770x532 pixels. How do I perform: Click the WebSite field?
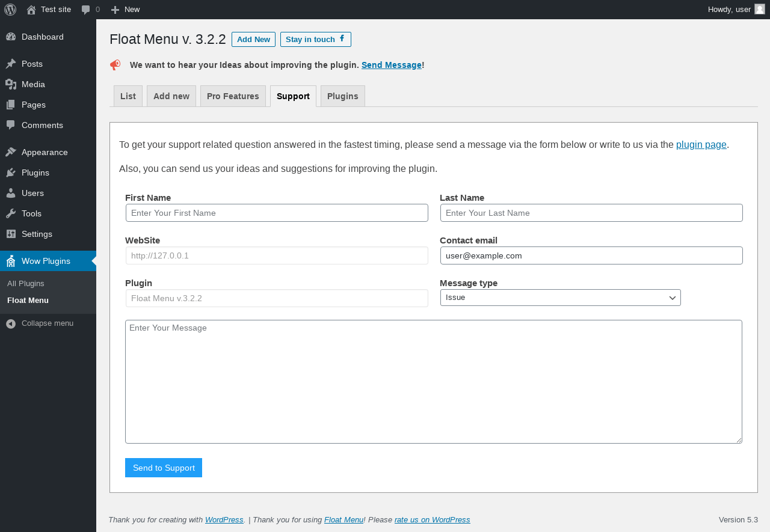click(x=277, y=255)
